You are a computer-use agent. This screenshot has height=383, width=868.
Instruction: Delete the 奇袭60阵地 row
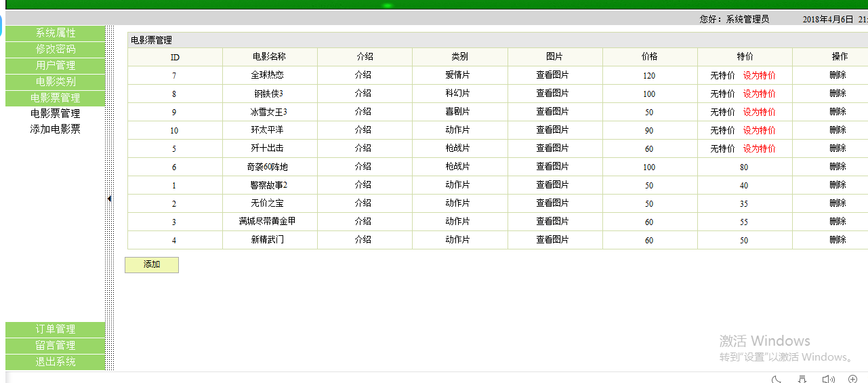838,167
